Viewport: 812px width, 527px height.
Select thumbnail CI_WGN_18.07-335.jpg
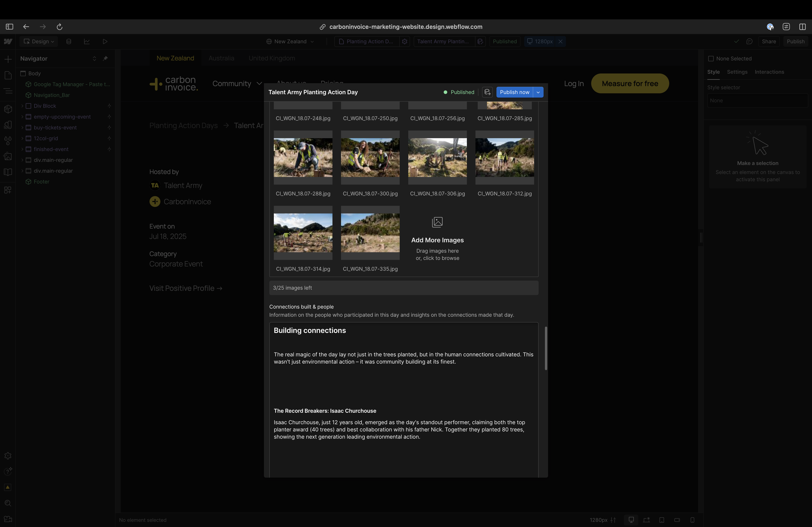pos(370,233)
